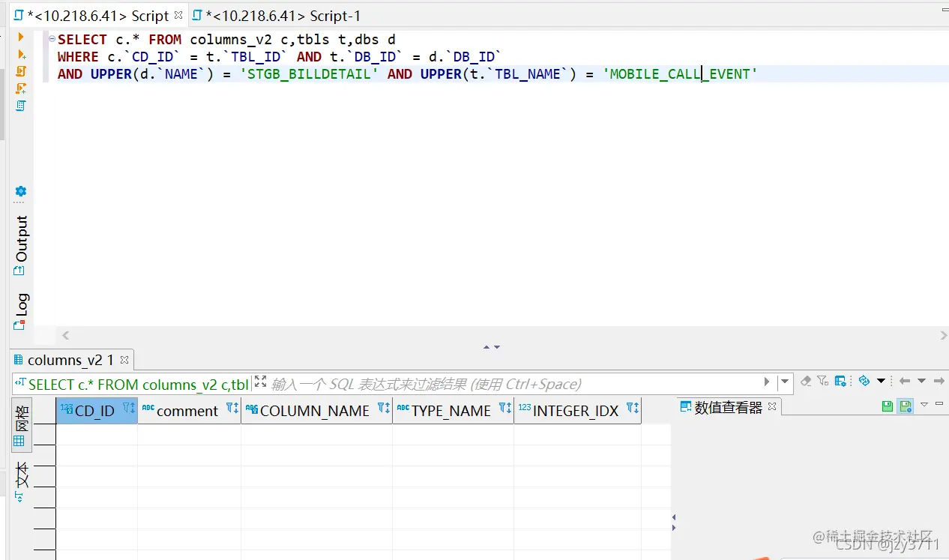Open the explain execution plan icon
This screenshot has height=560, width=949.
click(x=21, y=106)
